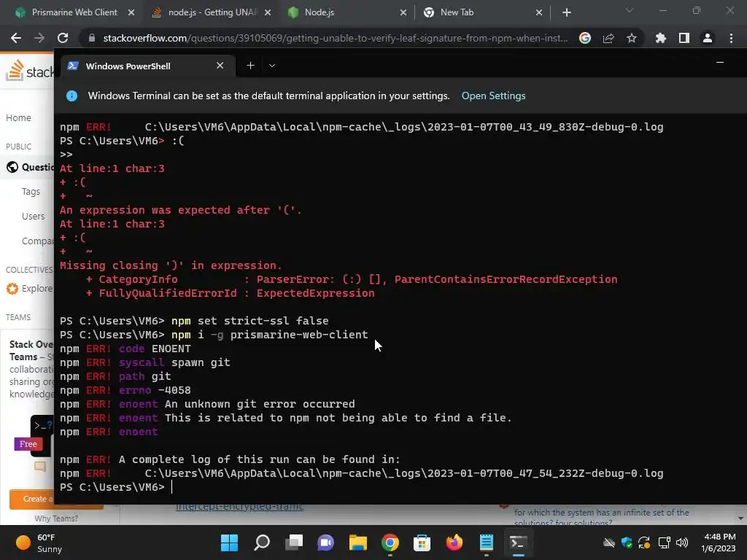Click 'Missing closing )' error text
Viewport: 747px width, 560px height.
[171, 265]
